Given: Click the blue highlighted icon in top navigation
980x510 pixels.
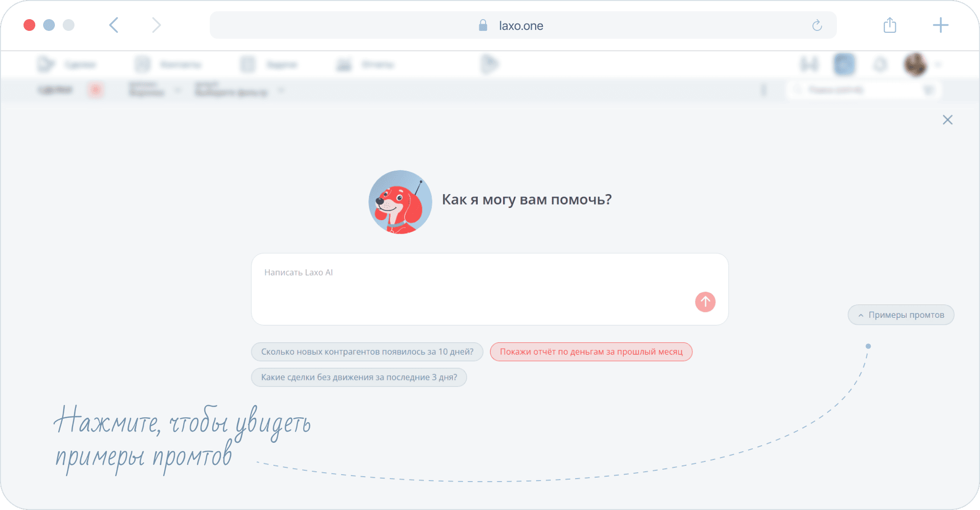Looking at the screenshot, I should pyautogui.click(x=844, y=64).
